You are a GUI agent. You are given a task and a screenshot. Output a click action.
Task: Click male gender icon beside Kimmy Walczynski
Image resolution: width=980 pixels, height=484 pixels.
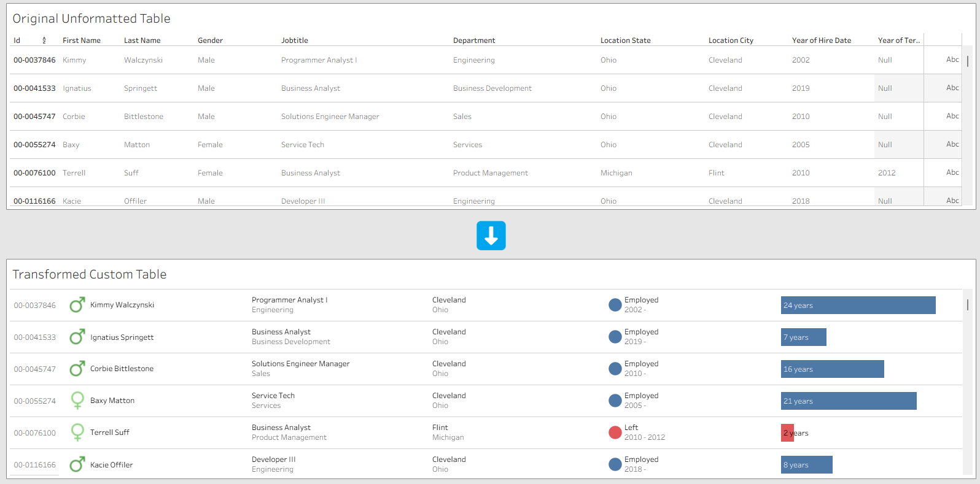(77, 305)
